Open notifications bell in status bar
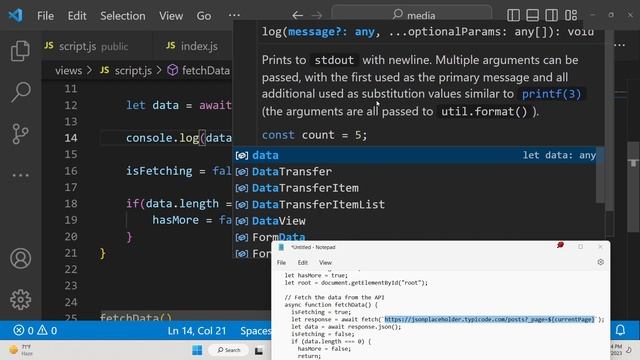This screenshot has height=360, width=640. coord(620,330)
